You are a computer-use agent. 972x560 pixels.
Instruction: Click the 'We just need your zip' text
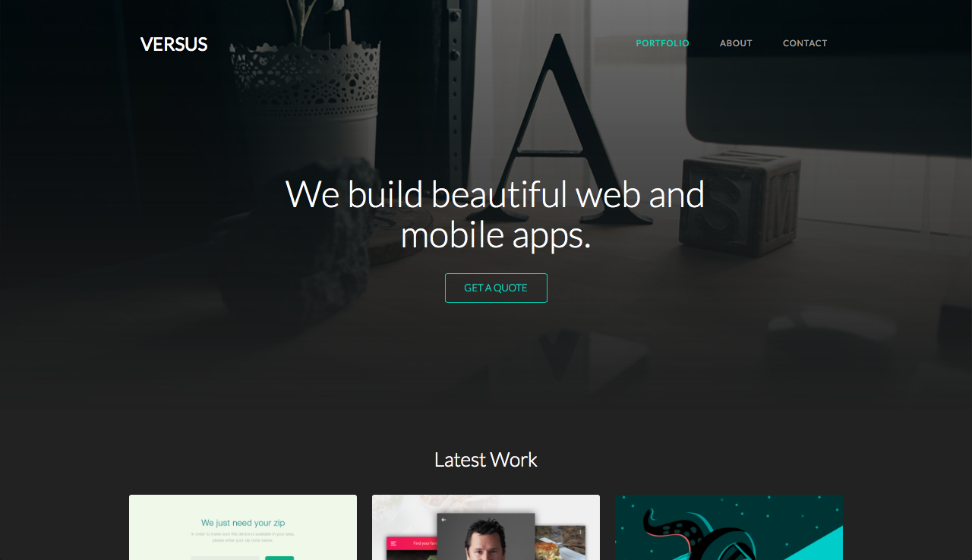pyautogui.click(x=243, y=523)
